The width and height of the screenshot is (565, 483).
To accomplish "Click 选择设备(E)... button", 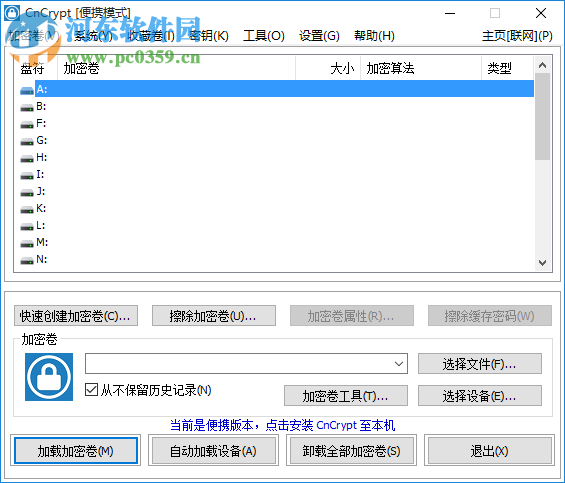I will (x=480, y=395).
